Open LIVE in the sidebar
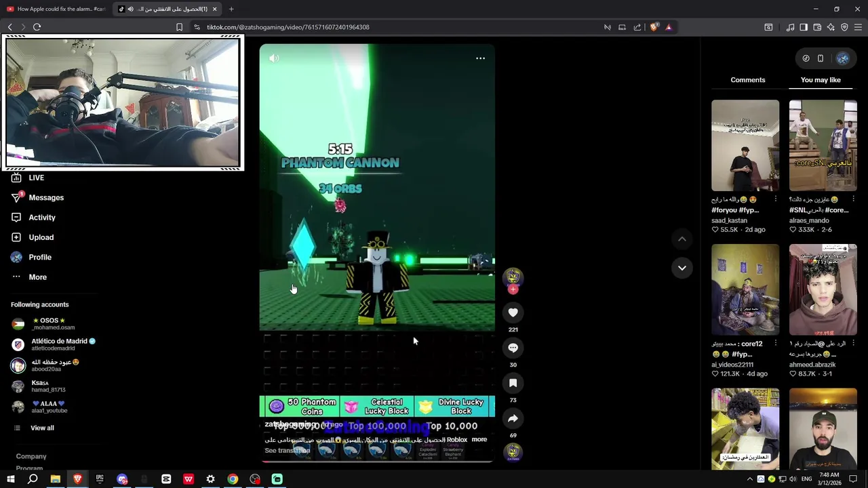 tap(28, 178)
